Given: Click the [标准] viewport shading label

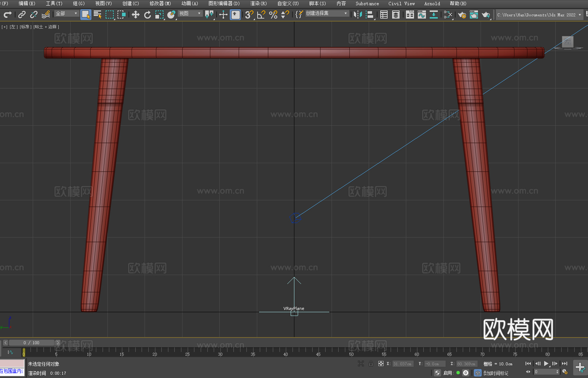Looking at the screenshot, I should click(x=25, y=27).
